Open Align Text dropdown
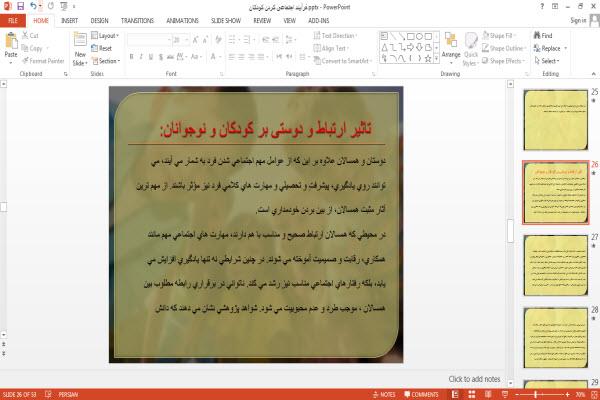This screenshot has width=600, height=400. coord(331,48)
